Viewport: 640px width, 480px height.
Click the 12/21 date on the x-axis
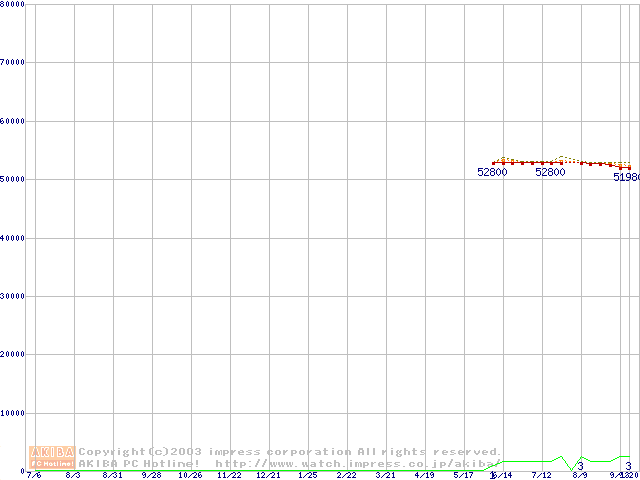click(x=268, y=475)
